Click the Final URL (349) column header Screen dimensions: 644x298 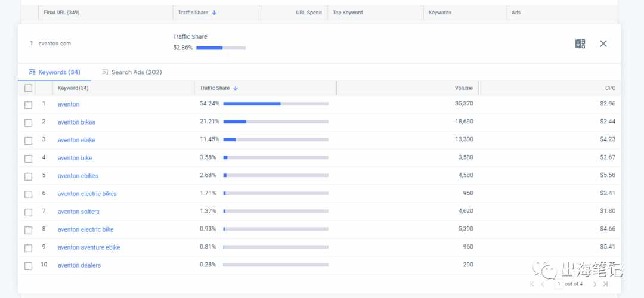(61, 13)
